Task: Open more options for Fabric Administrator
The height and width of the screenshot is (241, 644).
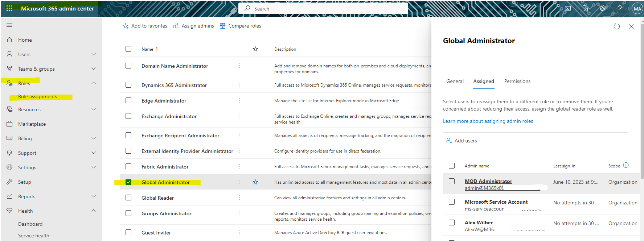Action: [240, 166]
